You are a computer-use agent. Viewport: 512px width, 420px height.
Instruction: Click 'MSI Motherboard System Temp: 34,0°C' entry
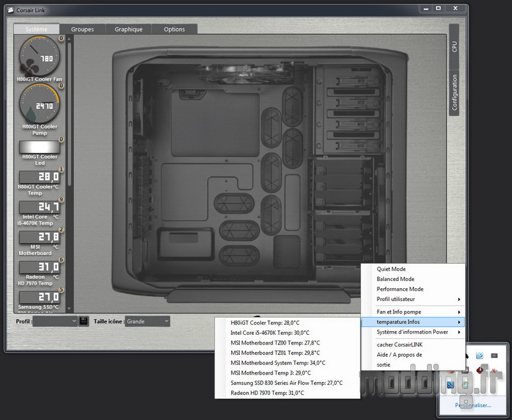tap(287, 363)
